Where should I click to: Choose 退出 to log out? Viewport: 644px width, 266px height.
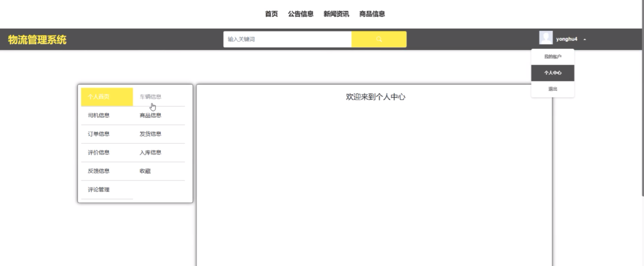(x=552, y=89)
